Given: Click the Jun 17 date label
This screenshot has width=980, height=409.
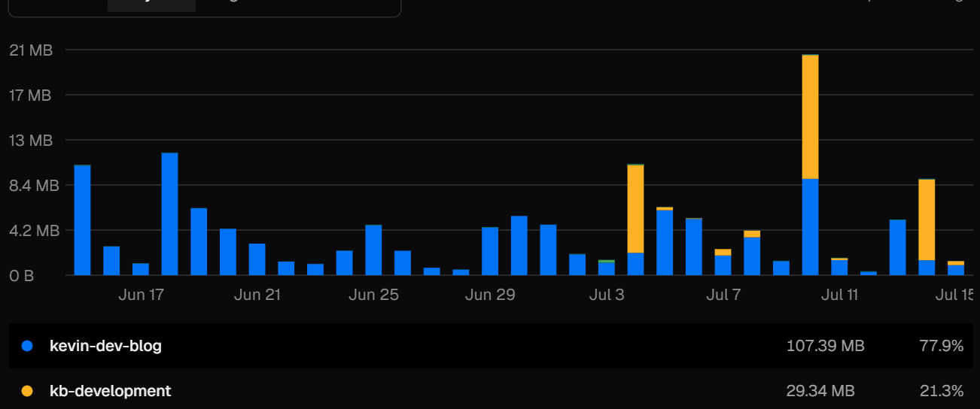Looking at the screenshot, I should pos(141,295).
